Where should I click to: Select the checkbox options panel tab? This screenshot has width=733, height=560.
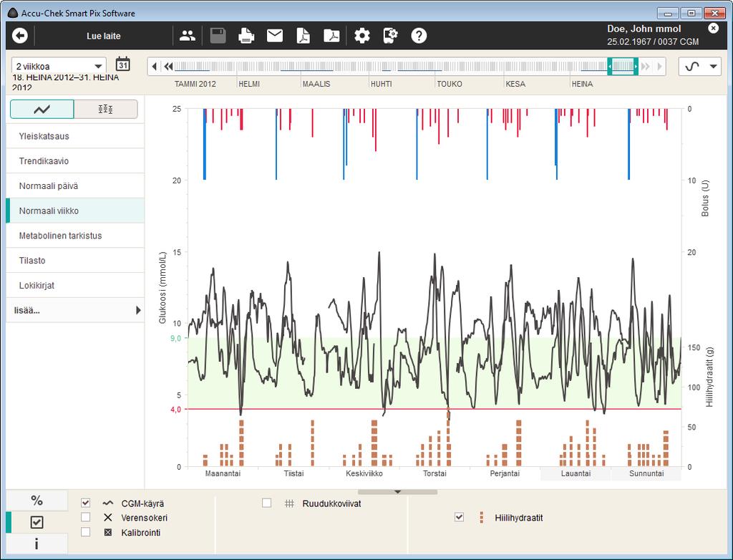[37, 522]
